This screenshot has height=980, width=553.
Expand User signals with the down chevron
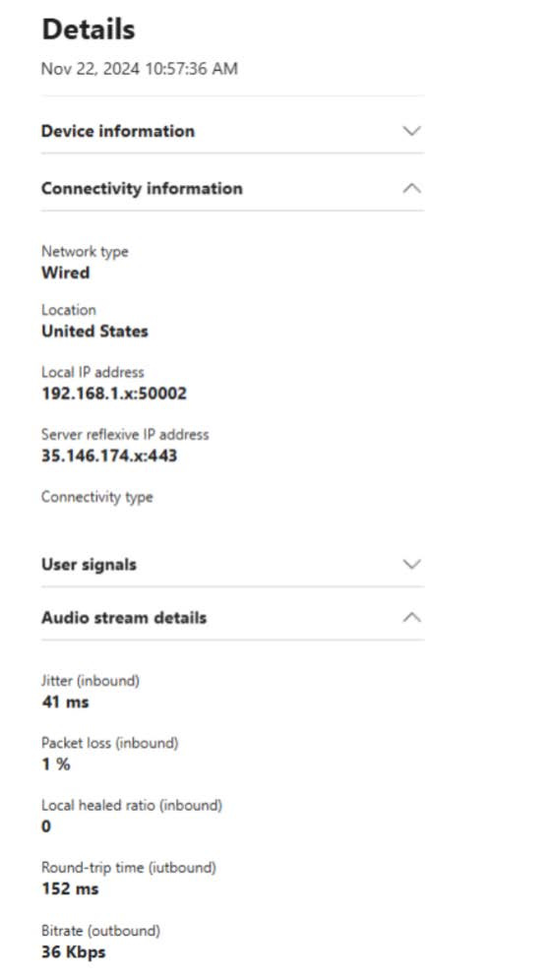(411, 565)
